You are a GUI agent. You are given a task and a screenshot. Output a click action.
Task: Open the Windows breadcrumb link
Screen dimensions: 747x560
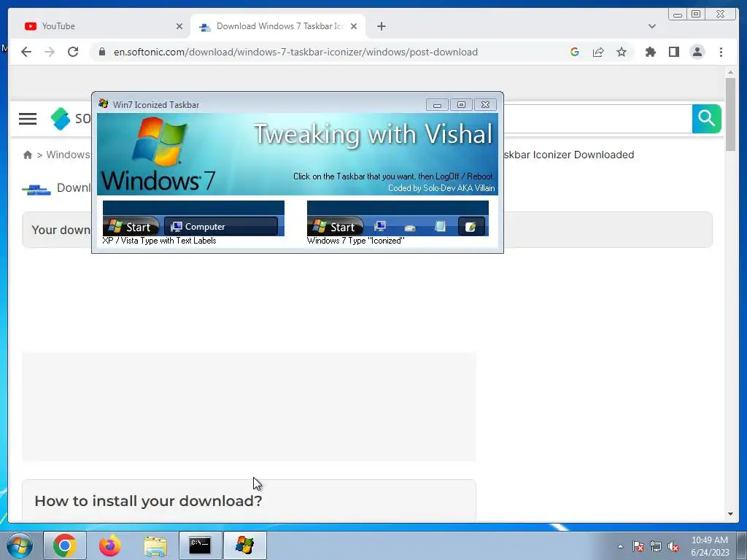68,155
